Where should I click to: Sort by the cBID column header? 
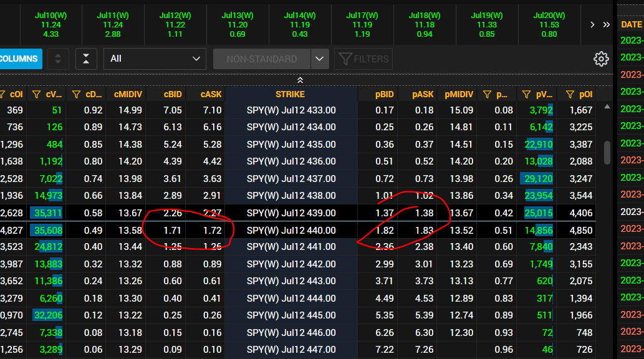click(173, 95)
